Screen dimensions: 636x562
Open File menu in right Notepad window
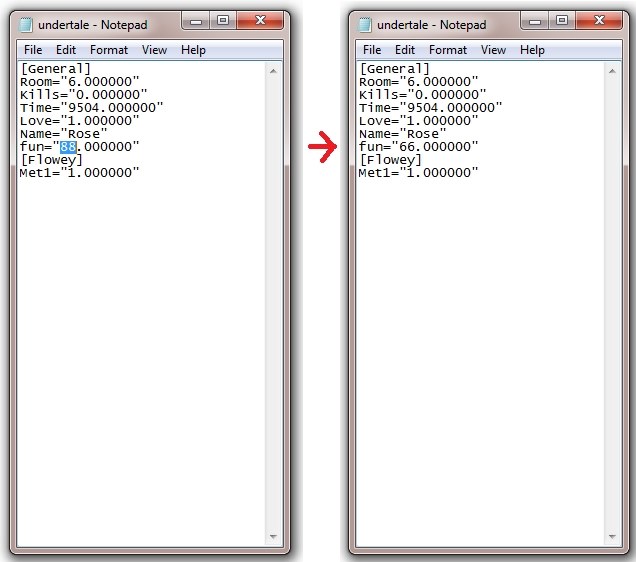coord(372,50)
